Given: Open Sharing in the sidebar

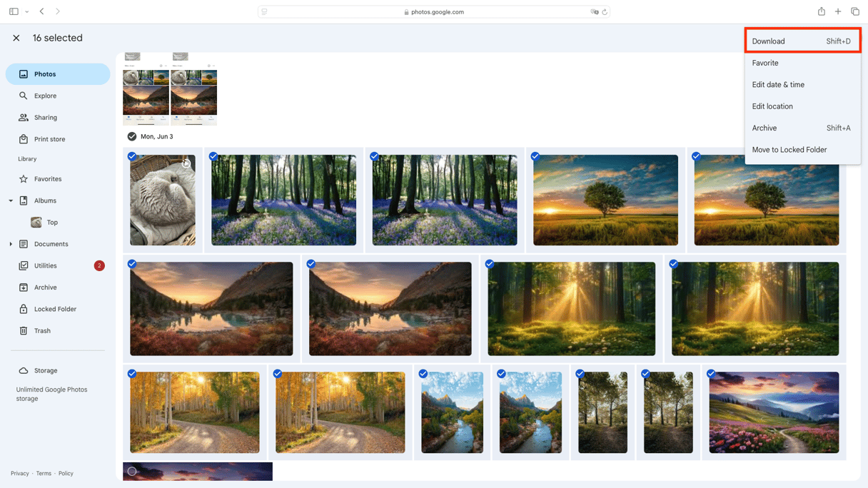Looking at the screenshot, I should click(x=58, y=118).
